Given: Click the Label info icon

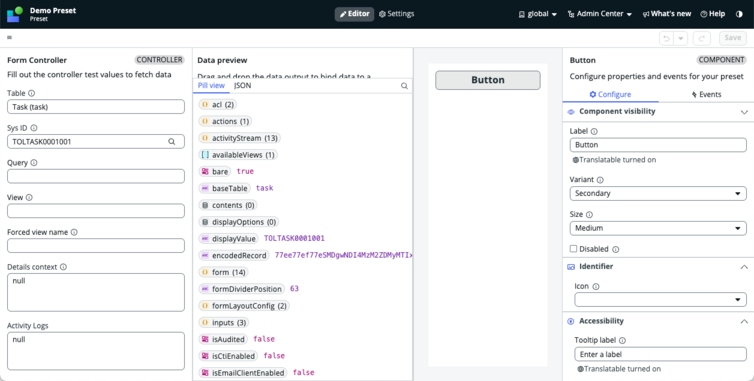Looking at the screenshot, I should (594, 131).
